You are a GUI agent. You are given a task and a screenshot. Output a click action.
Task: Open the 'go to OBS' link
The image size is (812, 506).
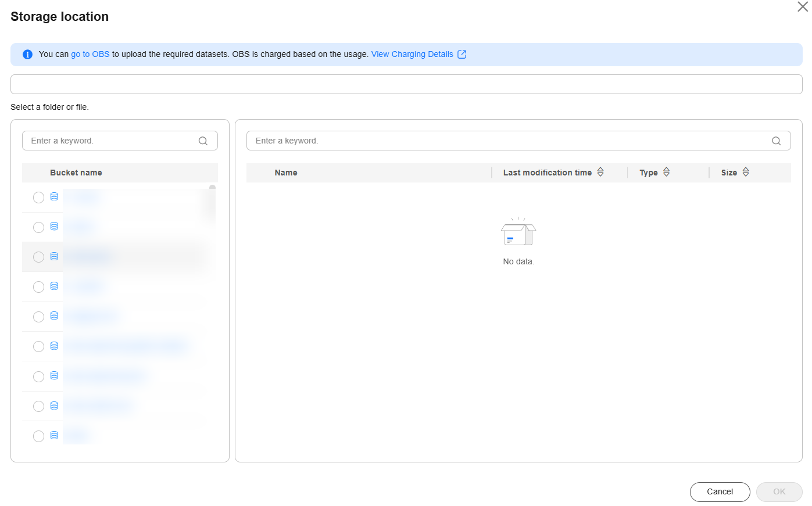point(90,54)
